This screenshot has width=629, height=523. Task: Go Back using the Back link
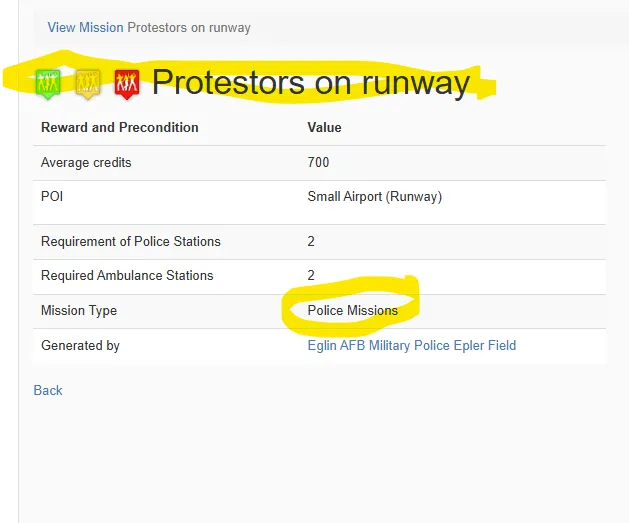[48, 390]
